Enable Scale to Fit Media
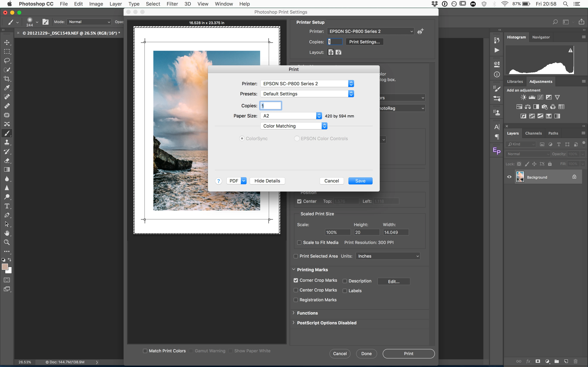 click(x=299, y=243)
